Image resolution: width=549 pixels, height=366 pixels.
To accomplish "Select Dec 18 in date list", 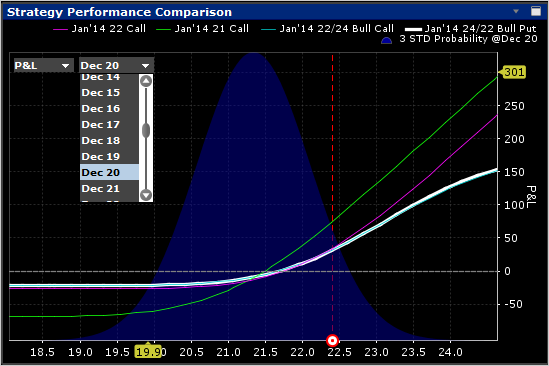I will [x=109, y=140].
